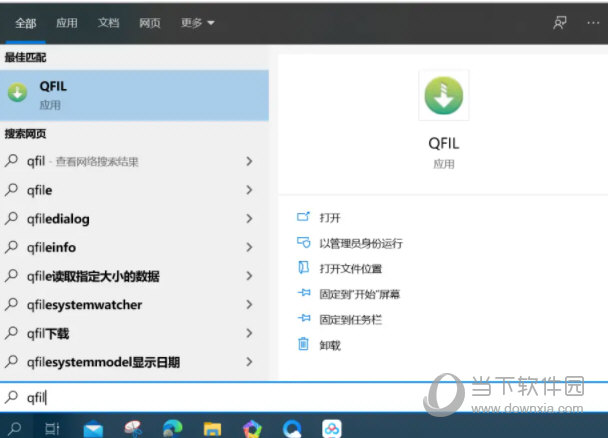Click search icon beside qfilesystemwatcher
The width and height of the screenshot is (608, 438).
pyautogui.click(x=12, y=305)
